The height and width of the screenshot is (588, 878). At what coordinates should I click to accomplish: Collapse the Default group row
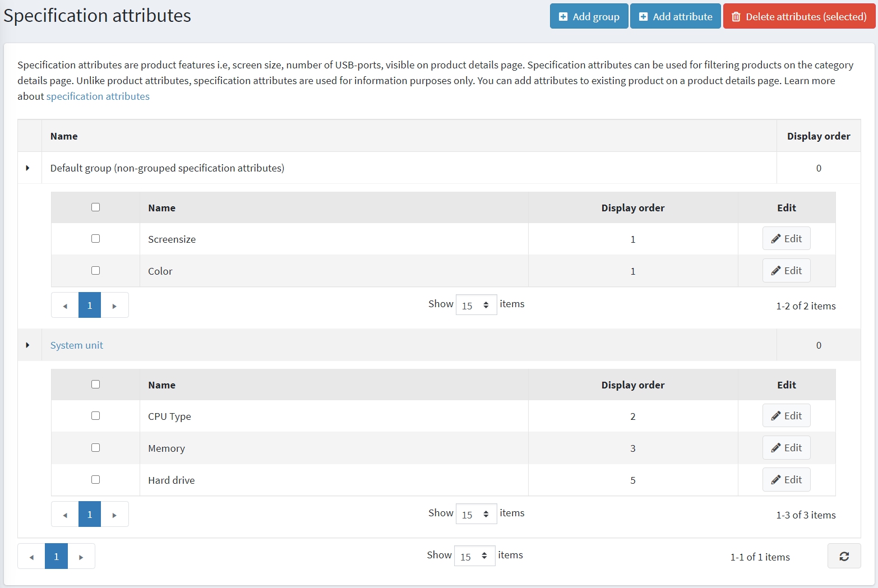(28, 168)
